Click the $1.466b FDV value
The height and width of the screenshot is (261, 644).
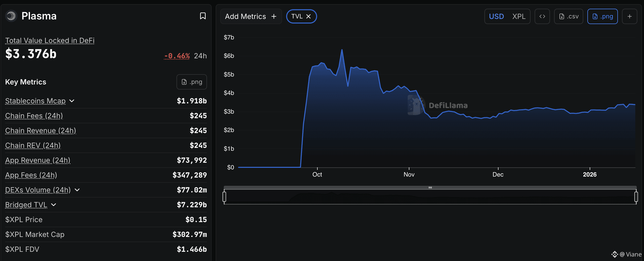pyautogui.click(x=192, y=249)
